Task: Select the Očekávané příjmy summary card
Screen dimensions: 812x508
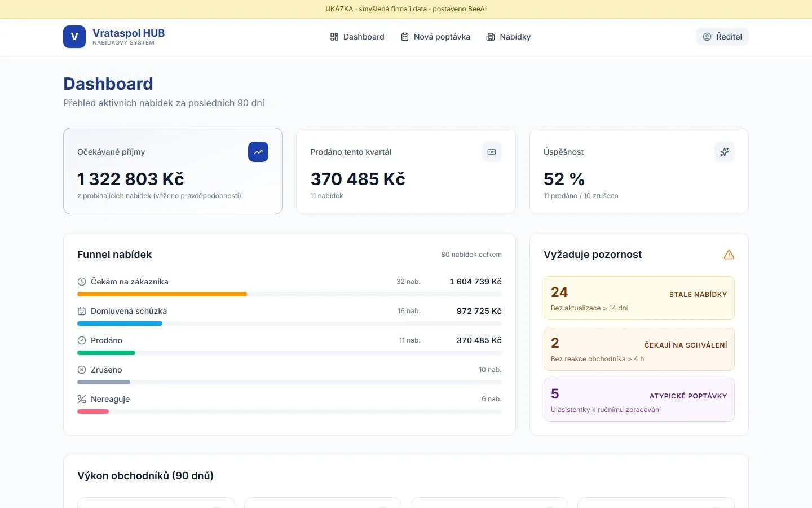Action: click(173, 171)
